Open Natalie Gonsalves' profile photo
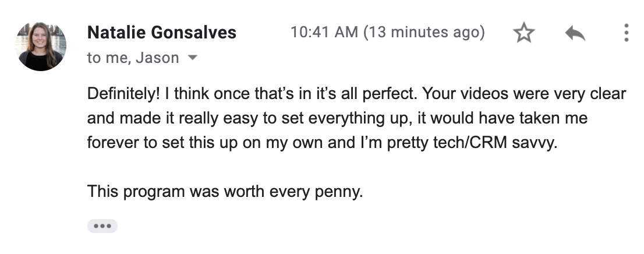Viewport: 644px width, 254px height. (x=41, y=46)
